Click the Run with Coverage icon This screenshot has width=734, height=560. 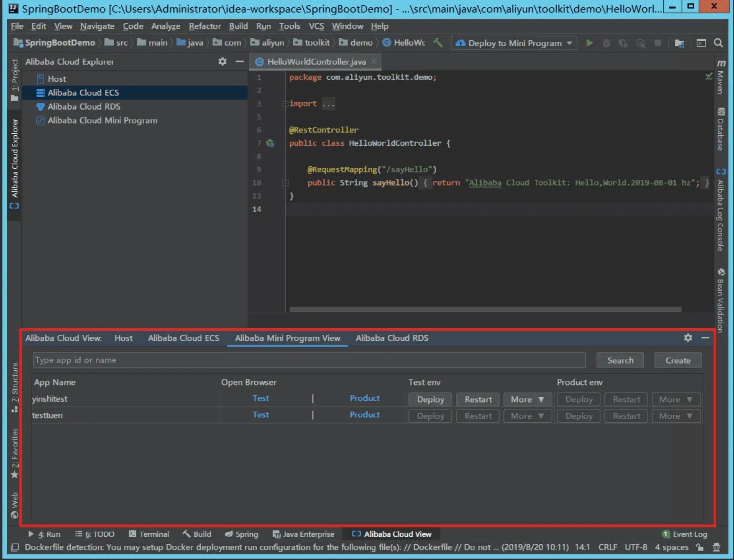click(623, 43)
